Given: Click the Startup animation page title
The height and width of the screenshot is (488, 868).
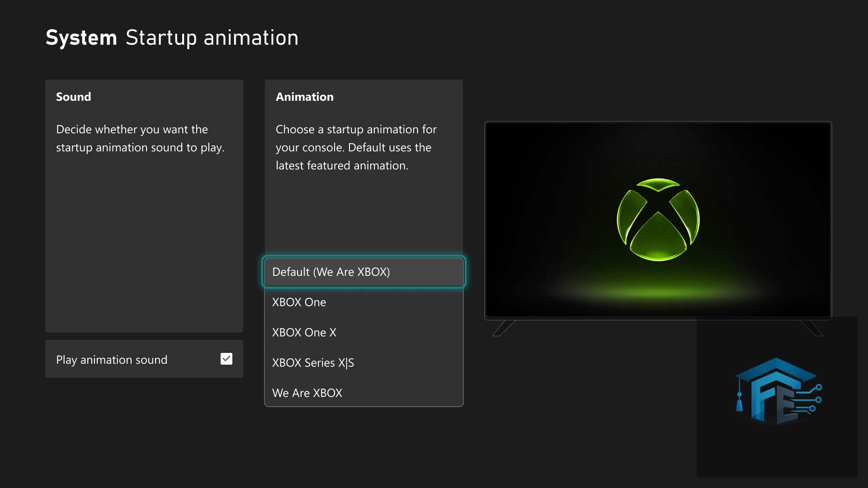Looking at the screenshot, I should pos(212,38).
